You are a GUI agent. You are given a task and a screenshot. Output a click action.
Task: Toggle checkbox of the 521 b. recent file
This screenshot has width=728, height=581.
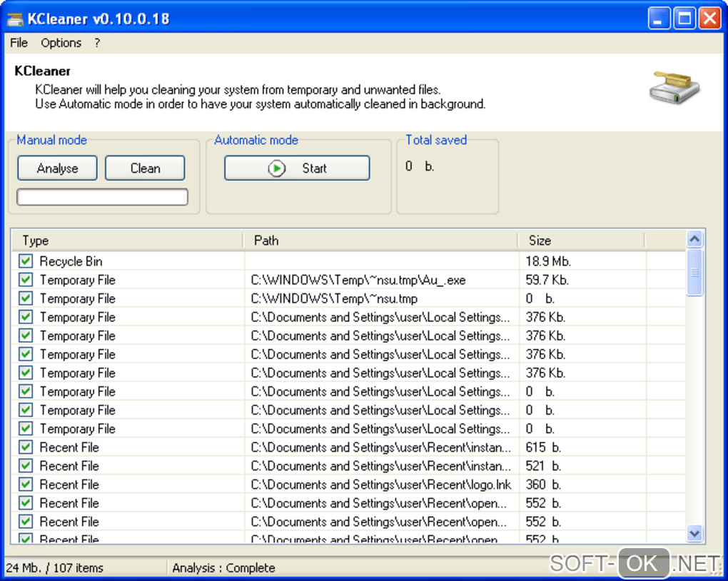tap(26, 466)
